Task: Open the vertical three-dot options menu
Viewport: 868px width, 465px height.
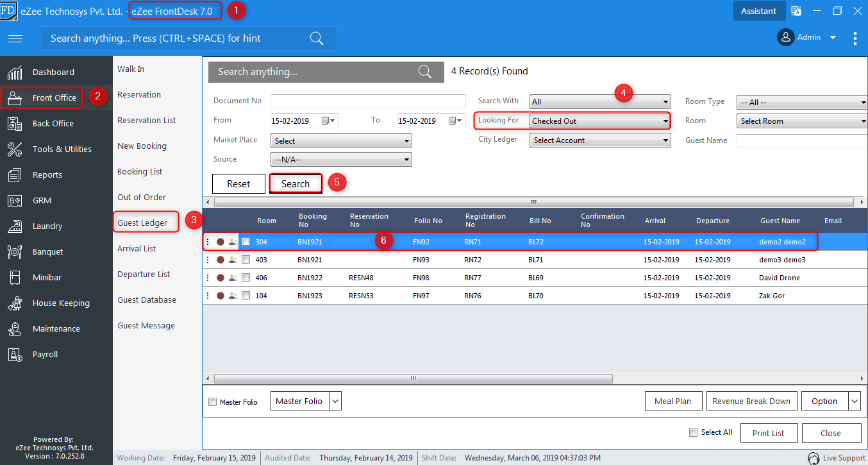Action: point(855,38)
